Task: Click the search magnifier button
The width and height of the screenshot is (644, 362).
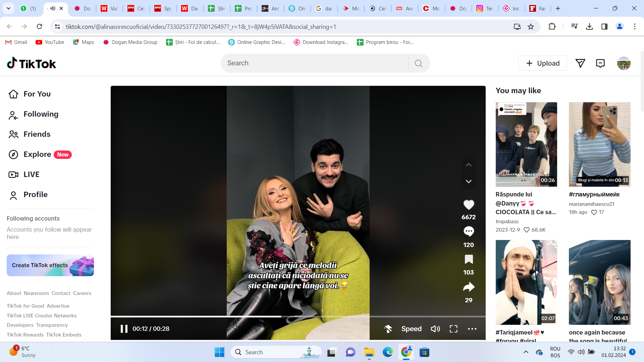Action: (418, 63)
